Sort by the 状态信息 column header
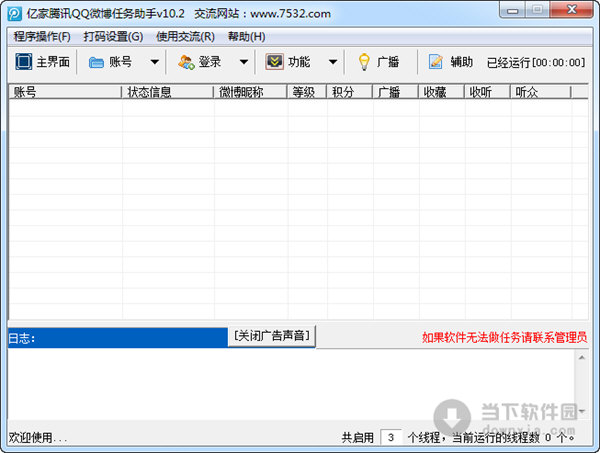Screen dimensions: 600x453 click(x=168, y=92)
